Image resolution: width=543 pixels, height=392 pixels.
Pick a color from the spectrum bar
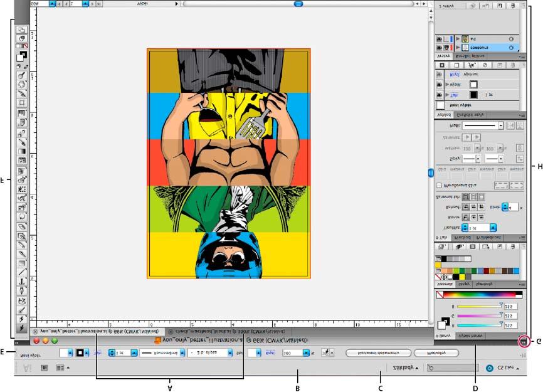point(479,295)
